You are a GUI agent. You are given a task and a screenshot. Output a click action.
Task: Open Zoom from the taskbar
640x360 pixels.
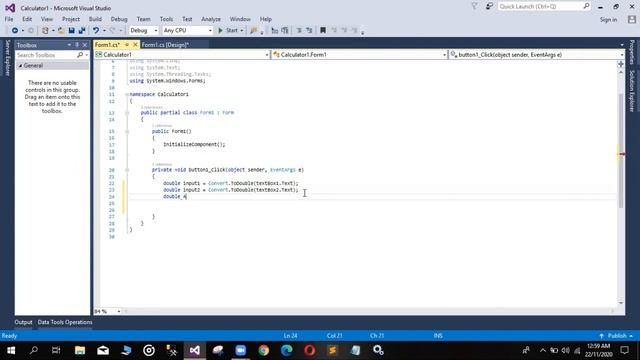[241, 350]
